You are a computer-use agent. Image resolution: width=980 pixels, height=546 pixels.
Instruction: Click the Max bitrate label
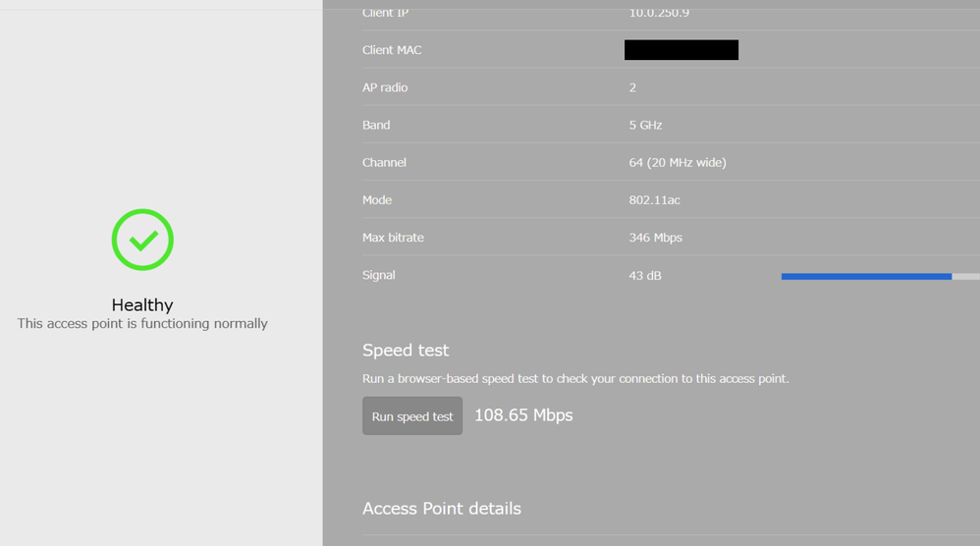pos(393,238)
